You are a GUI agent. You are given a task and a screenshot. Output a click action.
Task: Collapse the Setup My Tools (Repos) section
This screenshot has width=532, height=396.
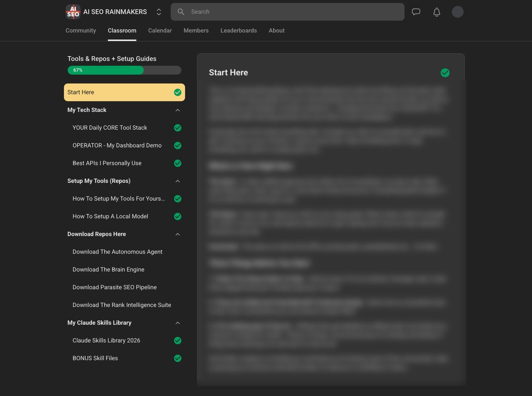177,181
